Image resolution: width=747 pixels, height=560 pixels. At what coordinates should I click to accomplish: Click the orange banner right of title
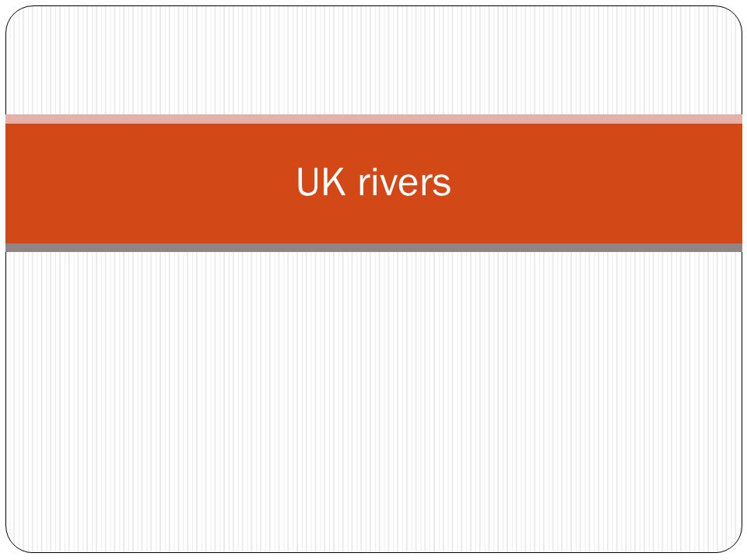597,184
